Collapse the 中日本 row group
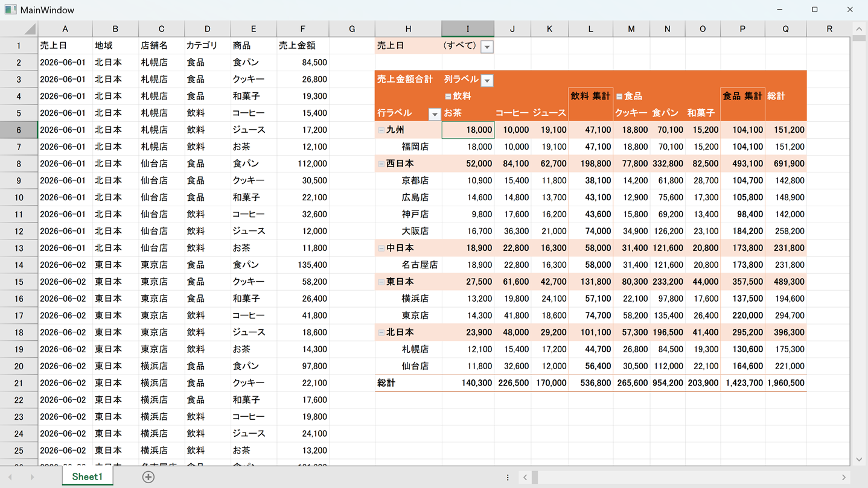This screenshot has height=488, width=868. pos(381,249)
